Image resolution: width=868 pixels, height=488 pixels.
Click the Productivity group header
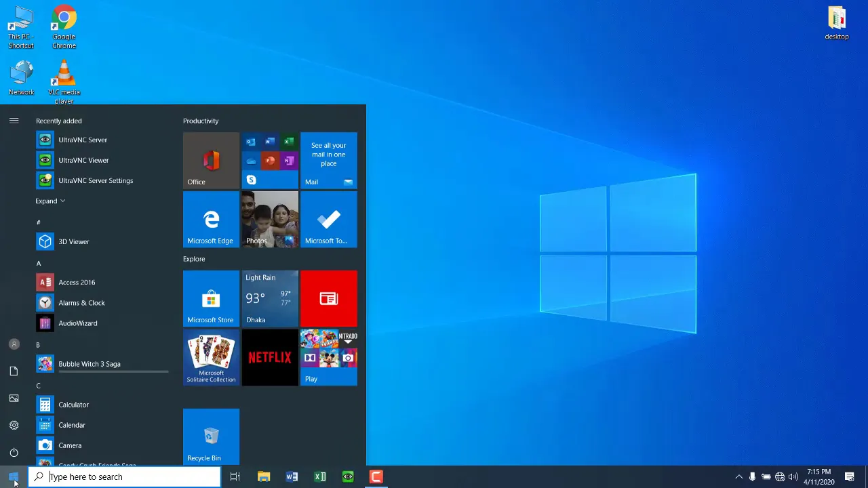click(201, 121)
